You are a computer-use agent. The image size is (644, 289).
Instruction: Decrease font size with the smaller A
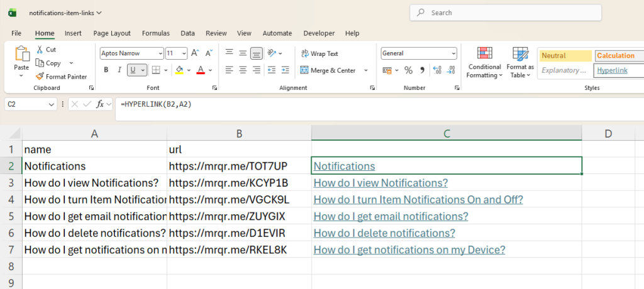click(209, 53)
